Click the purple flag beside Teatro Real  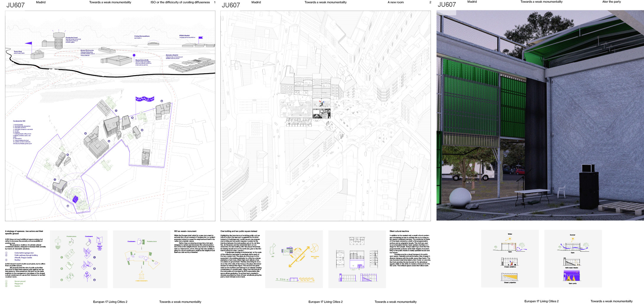[x=29, y=43]
